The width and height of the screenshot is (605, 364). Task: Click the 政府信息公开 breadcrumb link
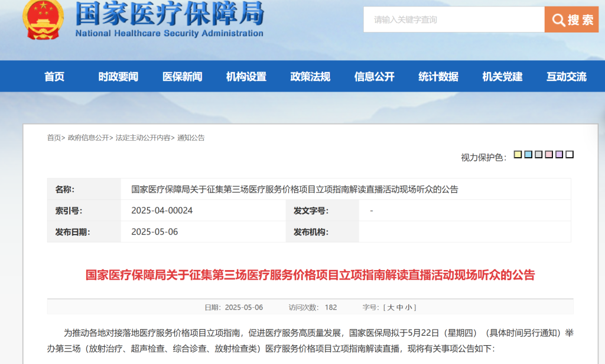(89, 138)
